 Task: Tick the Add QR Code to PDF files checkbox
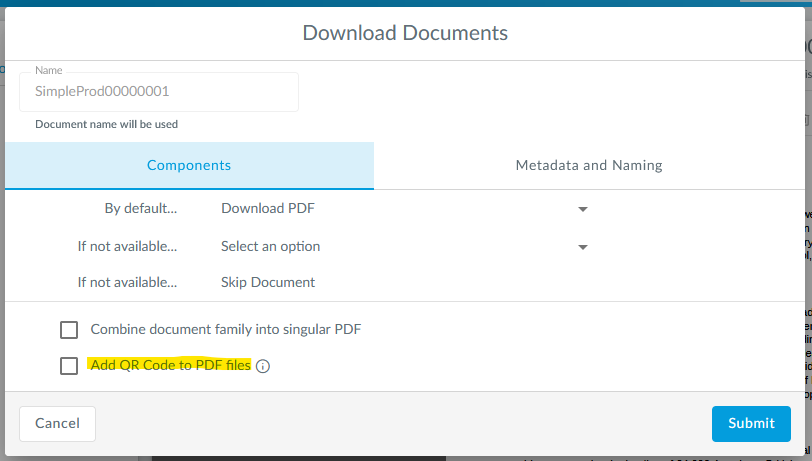pyautogui.click(x=69, y=366)
